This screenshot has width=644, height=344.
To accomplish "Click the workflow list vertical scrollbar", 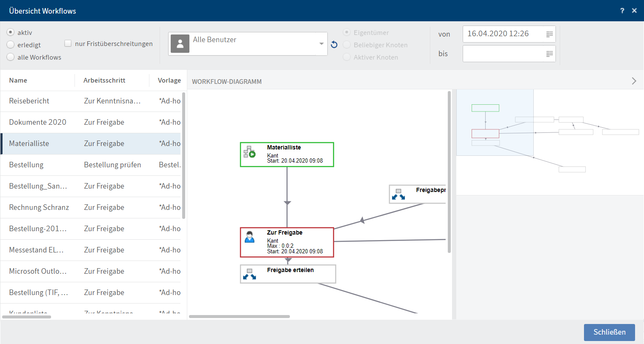I will click(x=184, y=155).
